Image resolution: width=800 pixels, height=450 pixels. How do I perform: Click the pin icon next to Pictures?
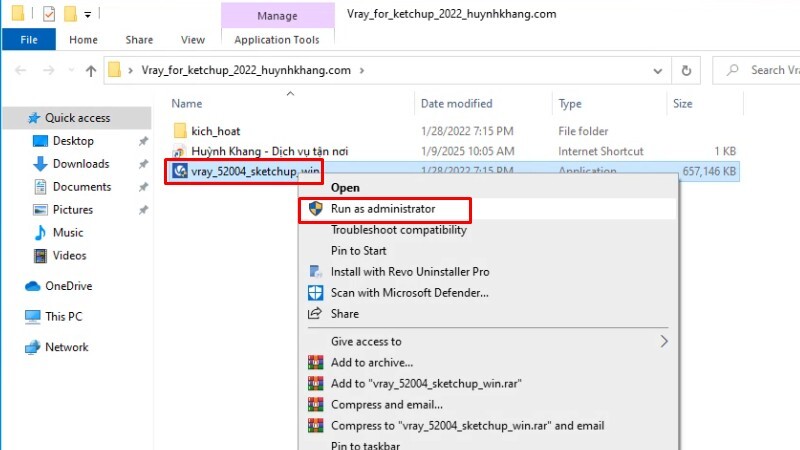[143, 210]
